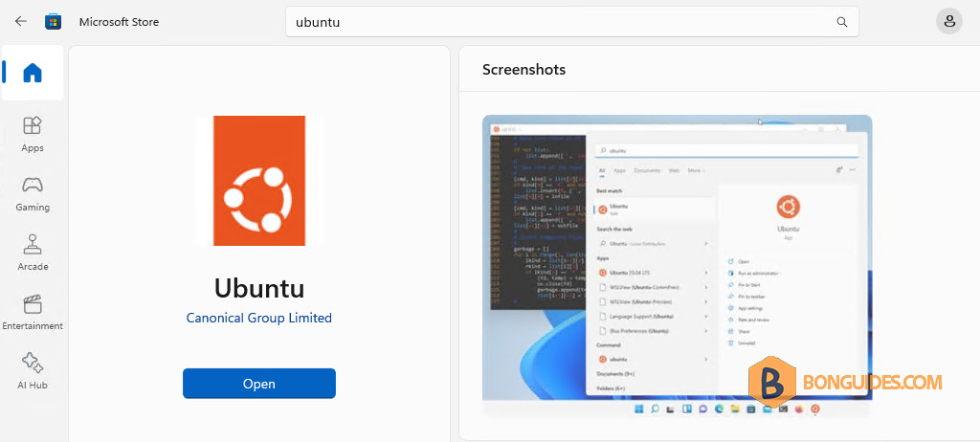Click the Screenshots section heading

pos(523,70)
